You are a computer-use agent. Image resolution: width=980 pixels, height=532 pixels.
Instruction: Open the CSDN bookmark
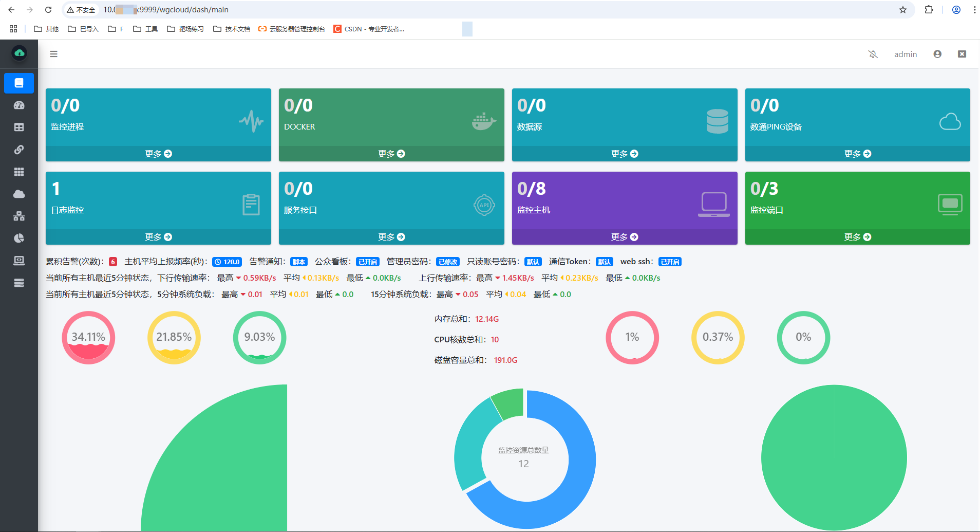(x=369, y=29)
